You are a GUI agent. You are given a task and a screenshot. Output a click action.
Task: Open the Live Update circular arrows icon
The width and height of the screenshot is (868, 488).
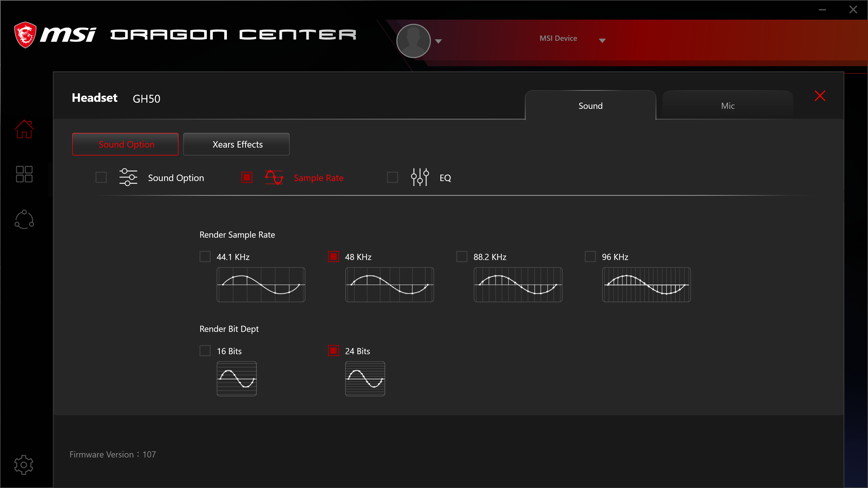tap(24, 219)
